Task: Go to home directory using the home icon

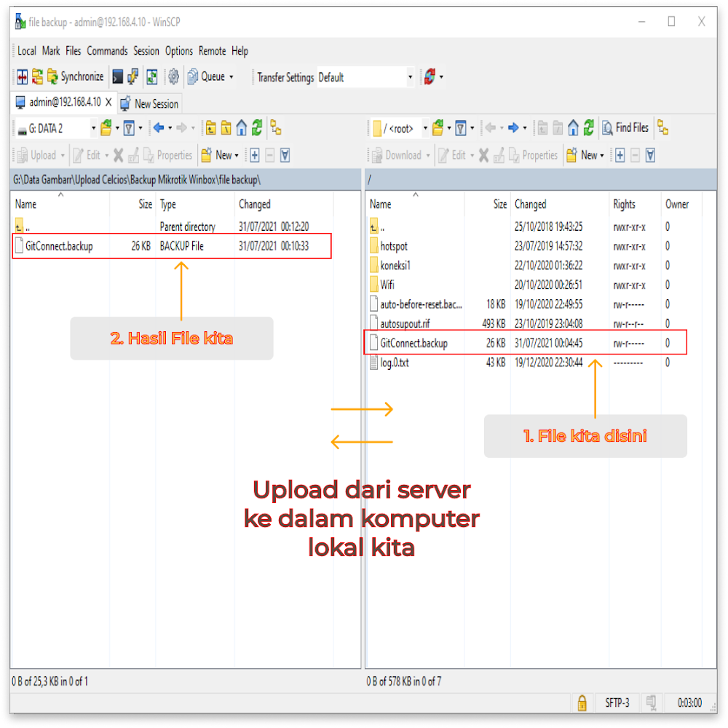Action: pos(574,127)
